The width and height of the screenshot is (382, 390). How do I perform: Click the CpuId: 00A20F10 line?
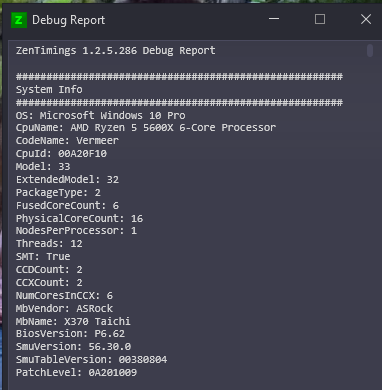click(61, 154)
